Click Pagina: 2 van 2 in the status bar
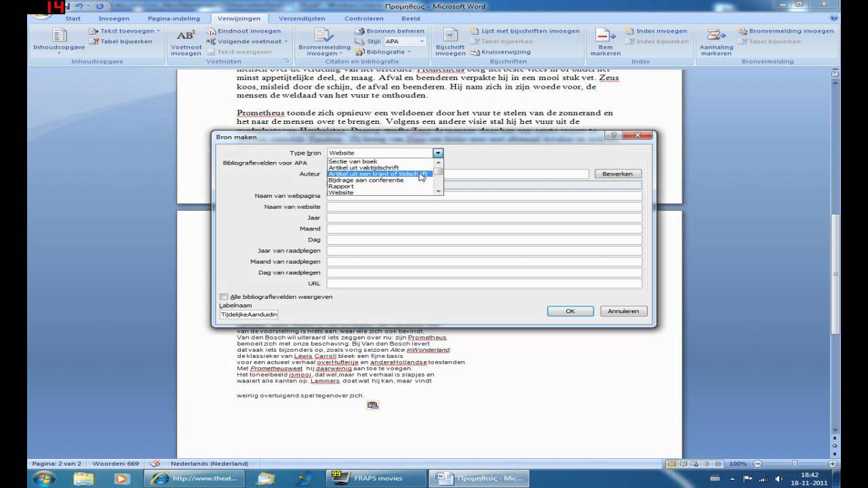Viewport: 868px width, 488px height. 56,464
